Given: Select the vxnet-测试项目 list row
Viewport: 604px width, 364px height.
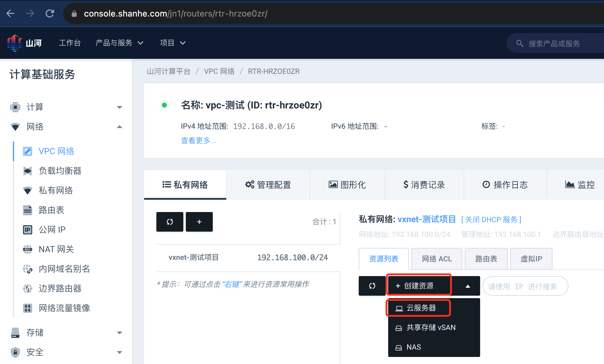Looking at the screenshot, I should [248, 258].
